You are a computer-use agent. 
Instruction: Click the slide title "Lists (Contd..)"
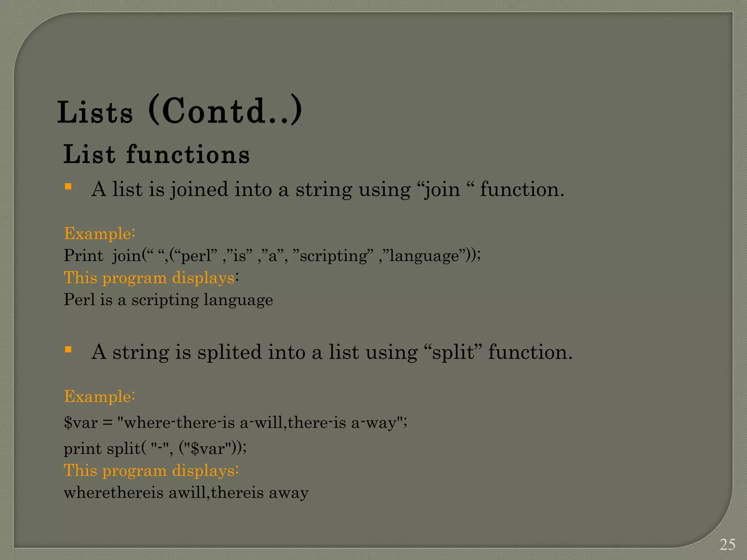pos(179,111)
